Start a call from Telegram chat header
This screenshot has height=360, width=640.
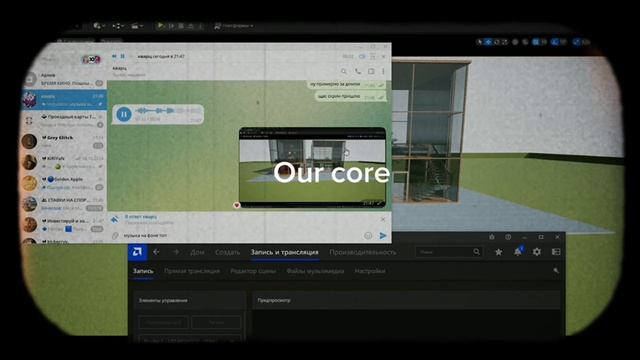click(x=358, y=71)
